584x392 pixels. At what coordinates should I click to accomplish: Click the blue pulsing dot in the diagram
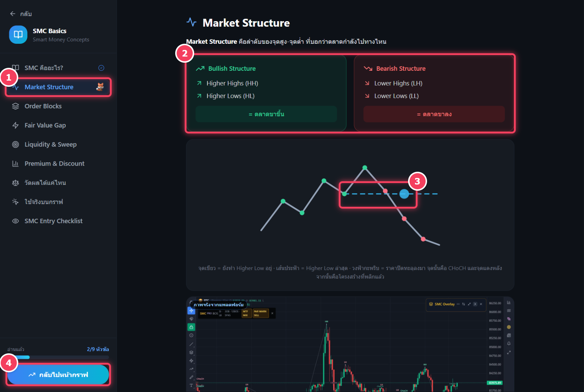(x=404, y=194)
